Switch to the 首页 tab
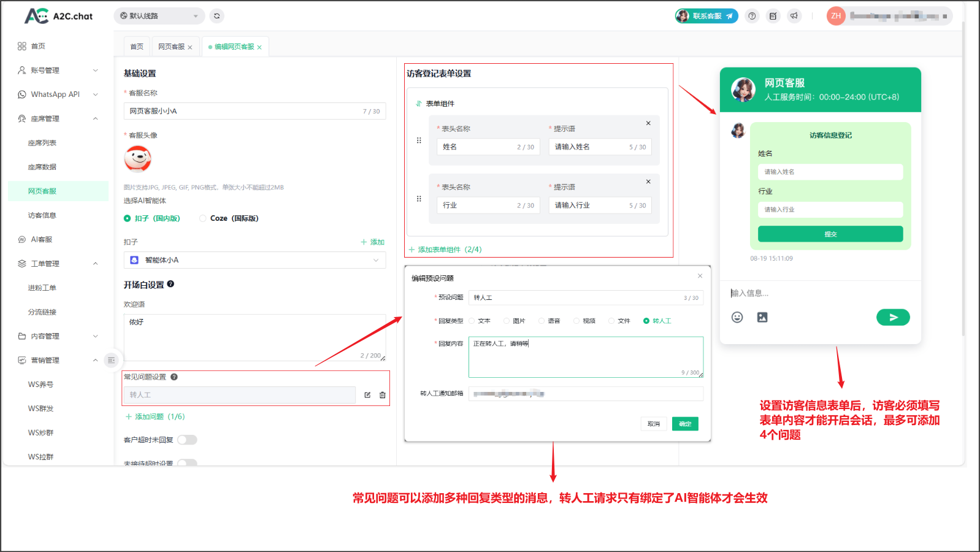Screen dimensions: 980x552 pyautogui.click(x=137, y=47)
